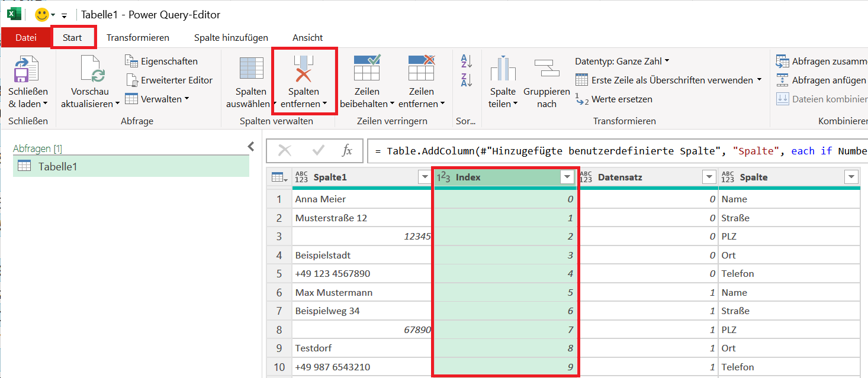The width and height of the screenshot is (868, 378).
Task: Collapse the Abfragen pane arrow
Action: coord(250,146)
